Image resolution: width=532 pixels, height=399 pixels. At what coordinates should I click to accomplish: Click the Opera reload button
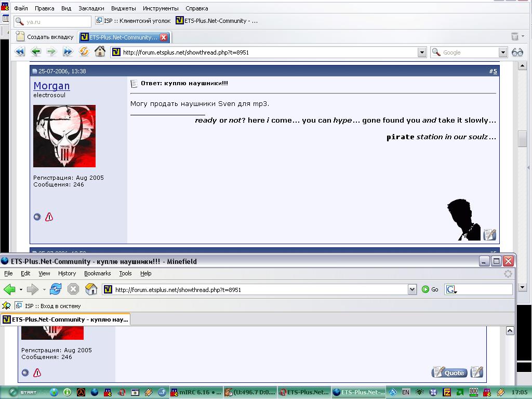pos(84,51)
